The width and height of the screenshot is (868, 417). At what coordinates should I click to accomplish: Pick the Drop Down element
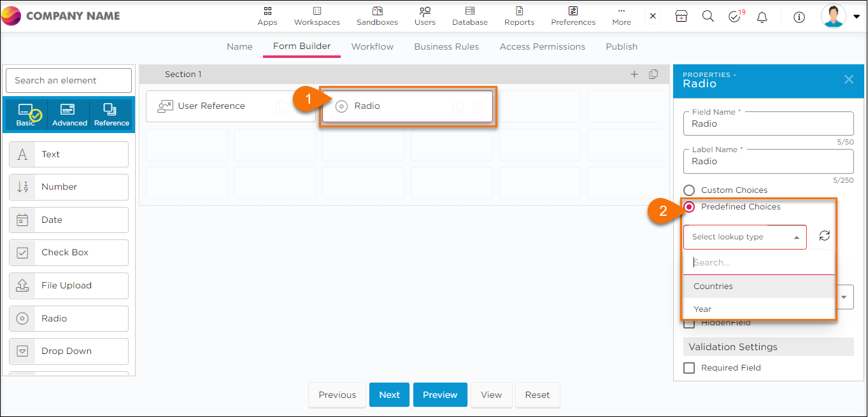click(69, 351)
